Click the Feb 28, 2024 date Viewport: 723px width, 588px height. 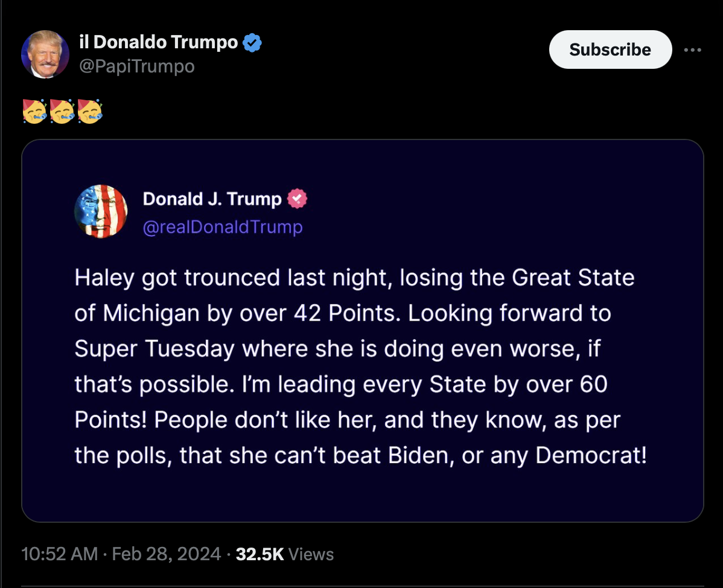(167, 554)
